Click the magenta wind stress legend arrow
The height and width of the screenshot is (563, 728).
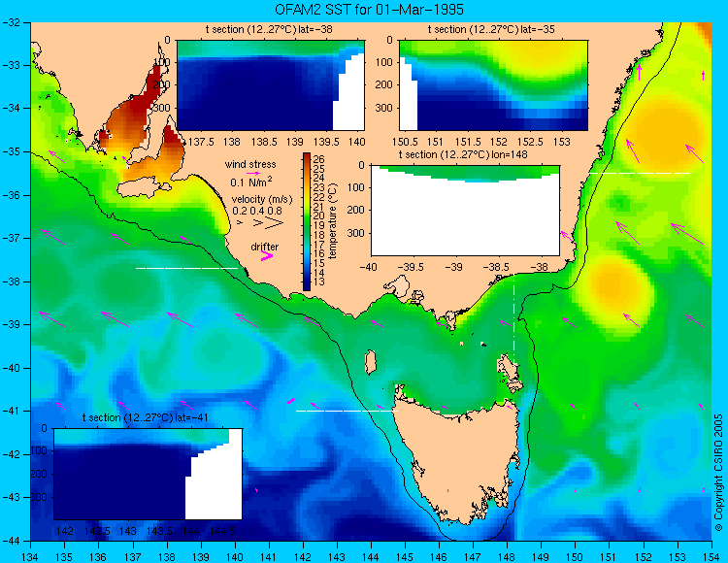click(x=254, y=173)
